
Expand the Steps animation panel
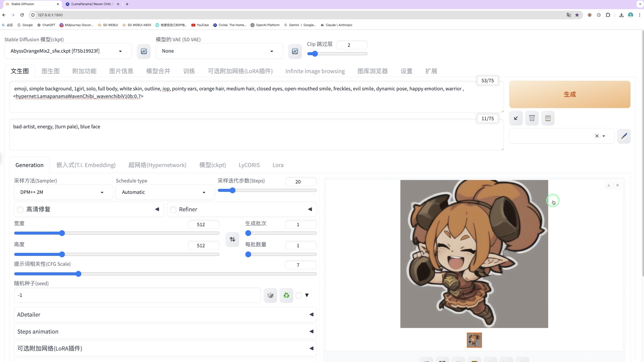[x=165, y=332]
